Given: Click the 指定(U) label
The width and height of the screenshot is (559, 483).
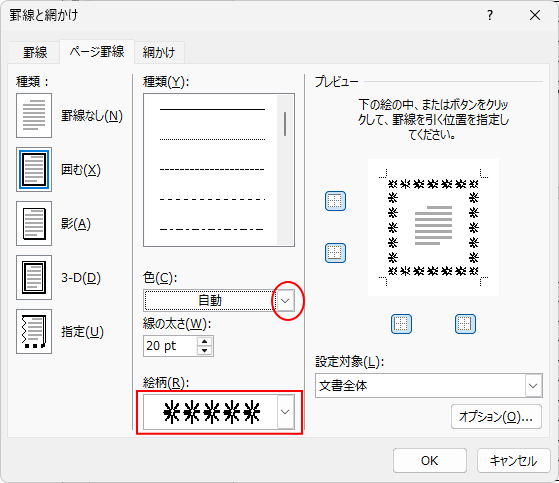Looking at the screenshot, I should click(82, 332).
